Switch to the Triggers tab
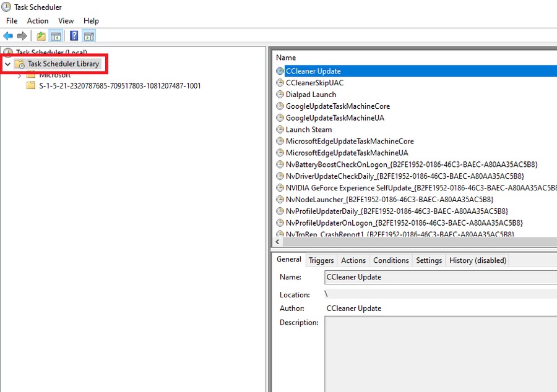557x392 pixels. pos(321,260)
